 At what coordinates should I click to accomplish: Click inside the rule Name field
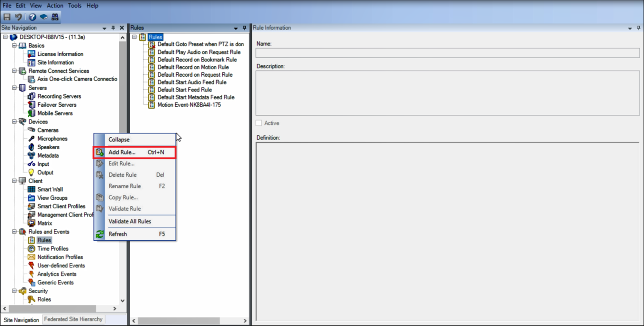pyautogui.click(x=447, y=53)
